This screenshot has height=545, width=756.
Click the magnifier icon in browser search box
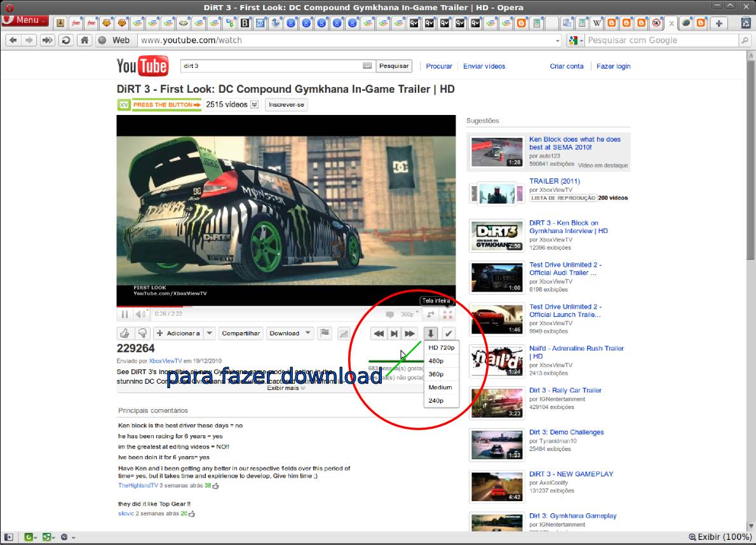pos(745,41)
